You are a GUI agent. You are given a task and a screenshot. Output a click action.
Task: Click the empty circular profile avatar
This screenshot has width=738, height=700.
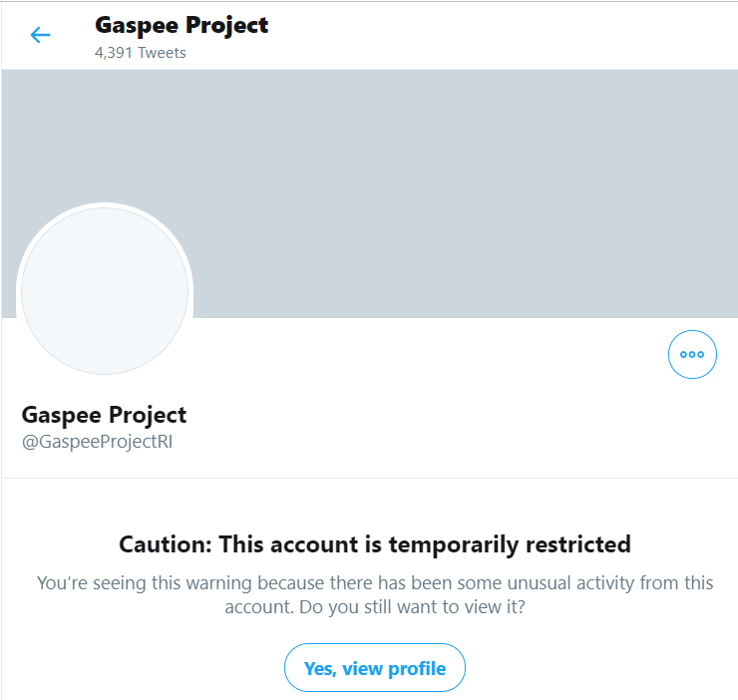105,291
